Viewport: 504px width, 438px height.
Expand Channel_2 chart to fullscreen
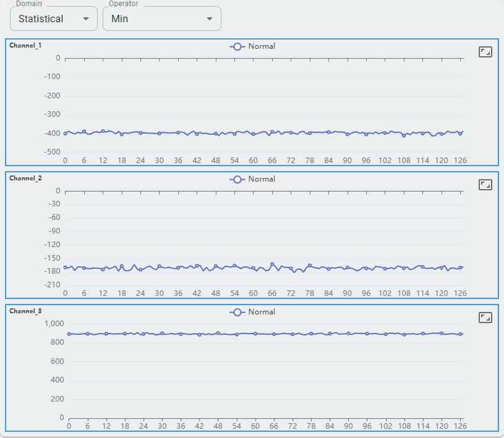coord(485,185)
